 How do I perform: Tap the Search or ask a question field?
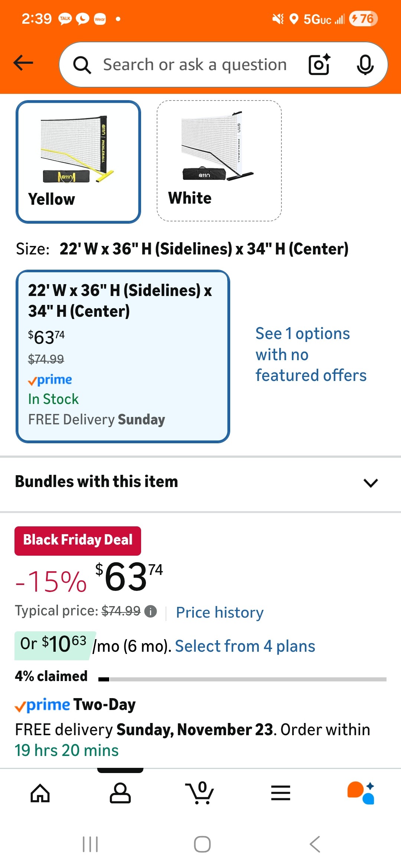(195, 65)
